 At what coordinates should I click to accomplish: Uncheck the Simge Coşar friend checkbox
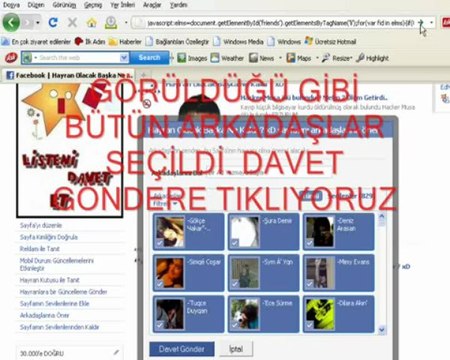coord(159,284)
